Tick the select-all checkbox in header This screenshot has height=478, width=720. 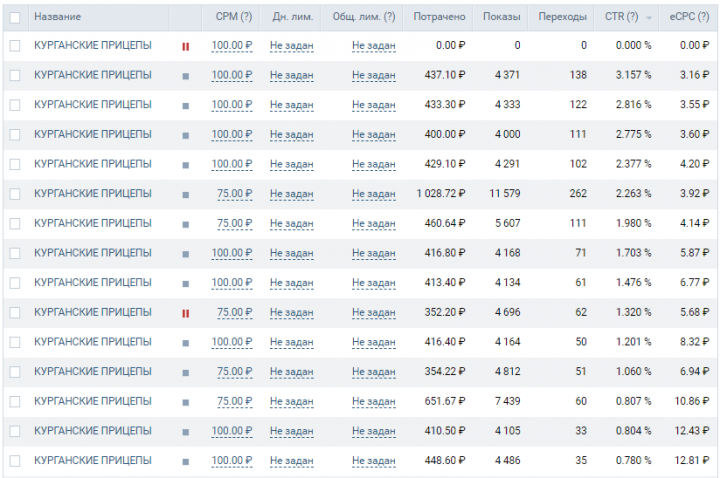click(x=15, y=17)
